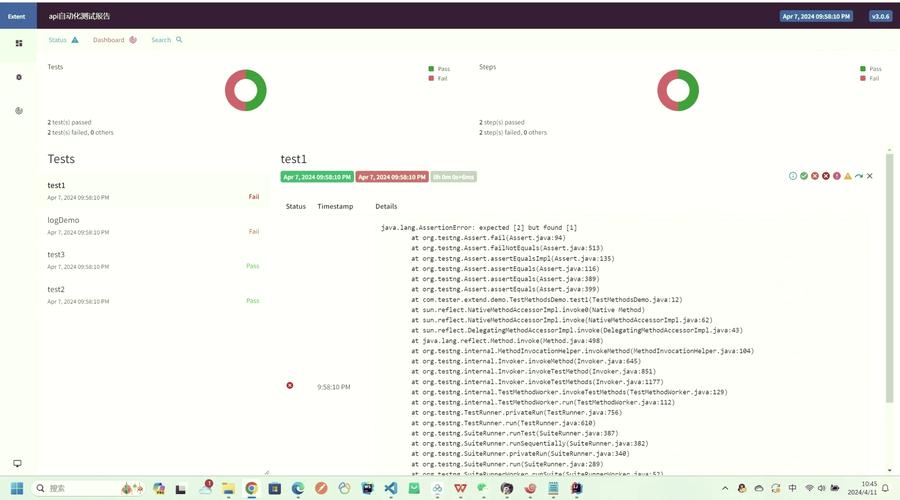The height and width of the screenshot is (500, 900).
Task: Click the header report date badge
Action: click(x=816, y=16)
